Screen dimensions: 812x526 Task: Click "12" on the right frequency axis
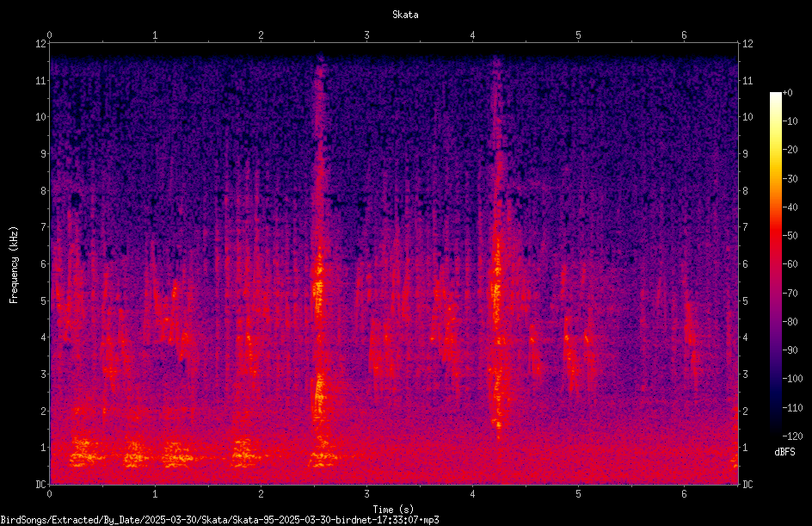point(747,44)
